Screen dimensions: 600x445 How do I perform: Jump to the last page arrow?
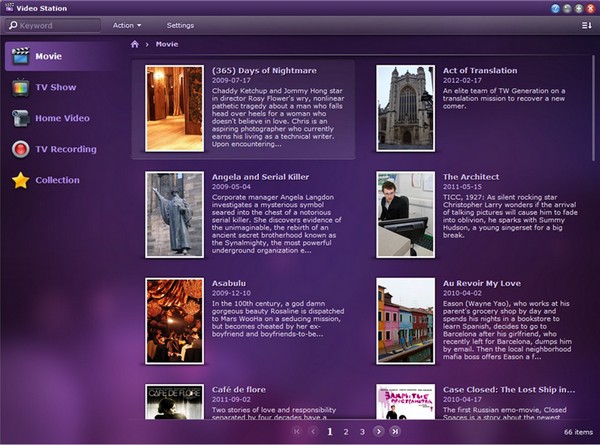(x=395, y=432)
